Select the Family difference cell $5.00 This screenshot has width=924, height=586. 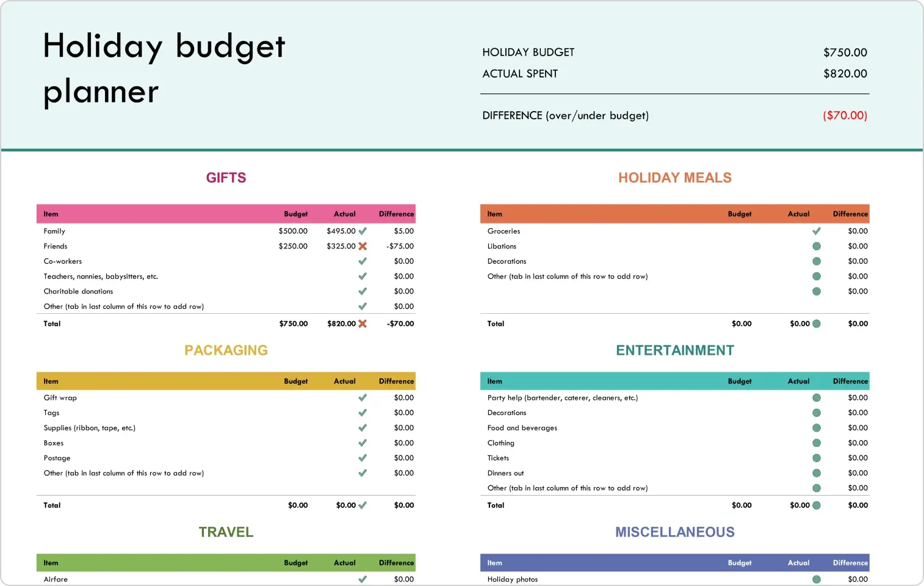[x=404, y=231]
